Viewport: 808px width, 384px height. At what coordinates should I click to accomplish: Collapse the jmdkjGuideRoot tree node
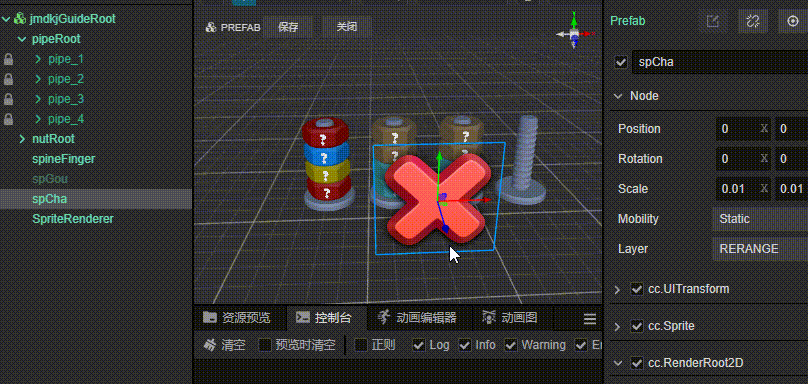6,19
